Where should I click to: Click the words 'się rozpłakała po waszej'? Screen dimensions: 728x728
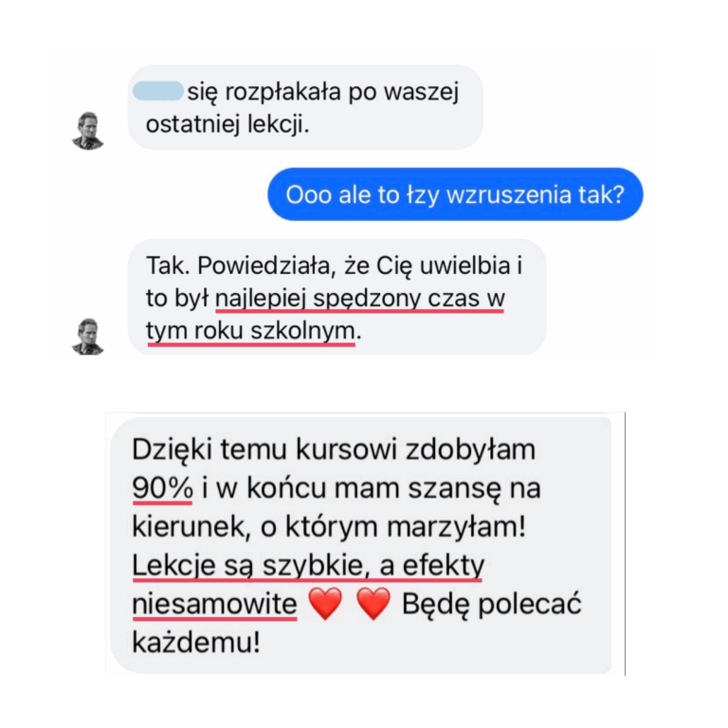point(323,92)
